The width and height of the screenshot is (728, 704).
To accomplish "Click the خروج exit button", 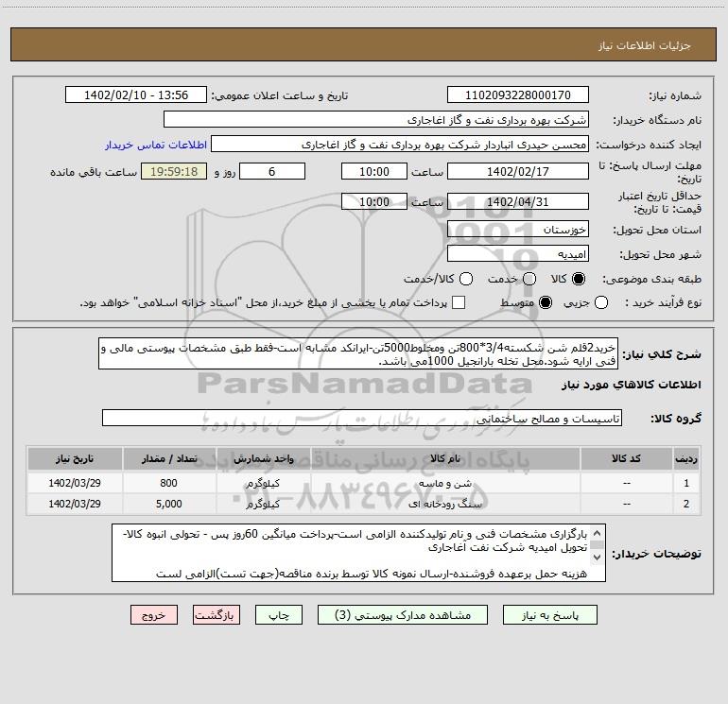I will click(154, 615).
